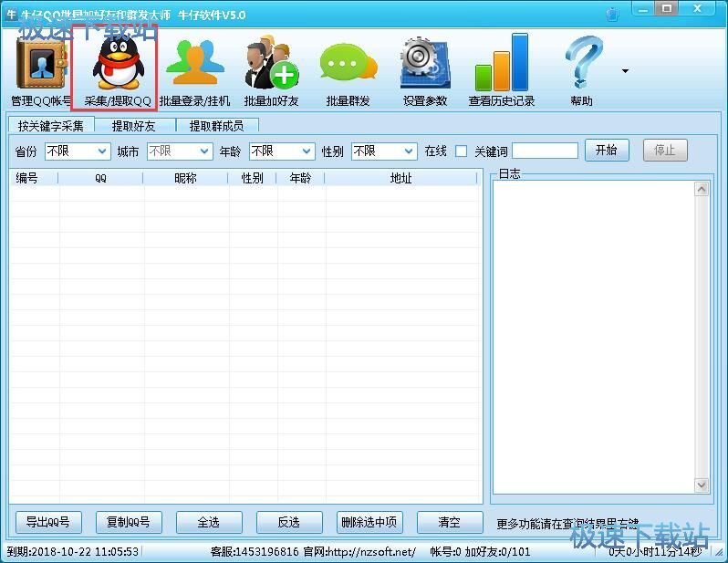Click the 清空 button
Image resolution: width=728 pixels, height=563 pixels.
click(450, 522)
